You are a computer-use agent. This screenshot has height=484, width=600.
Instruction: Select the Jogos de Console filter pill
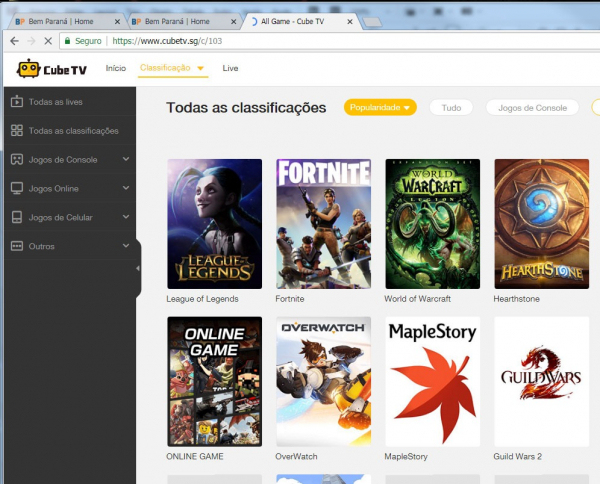[532, 108]
